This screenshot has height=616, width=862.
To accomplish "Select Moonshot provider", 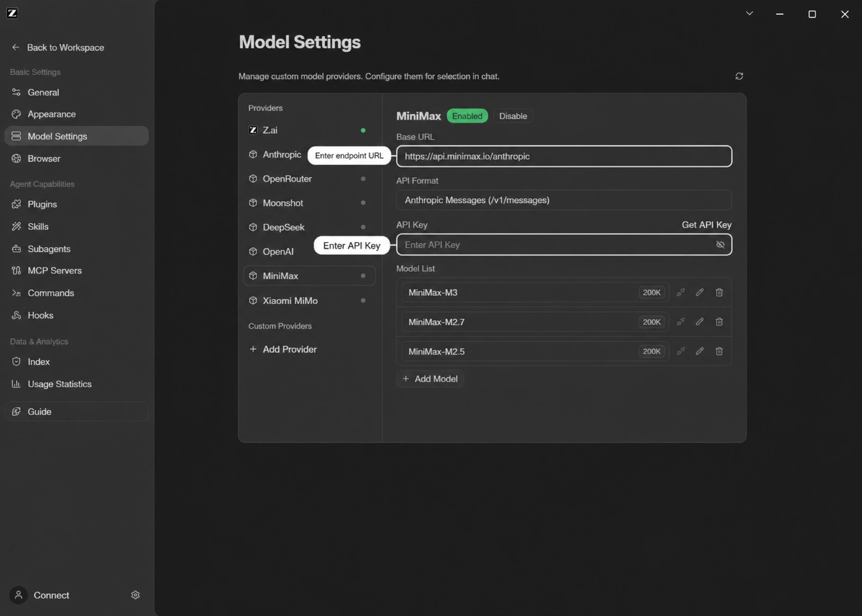I will [x=309, y=203].
